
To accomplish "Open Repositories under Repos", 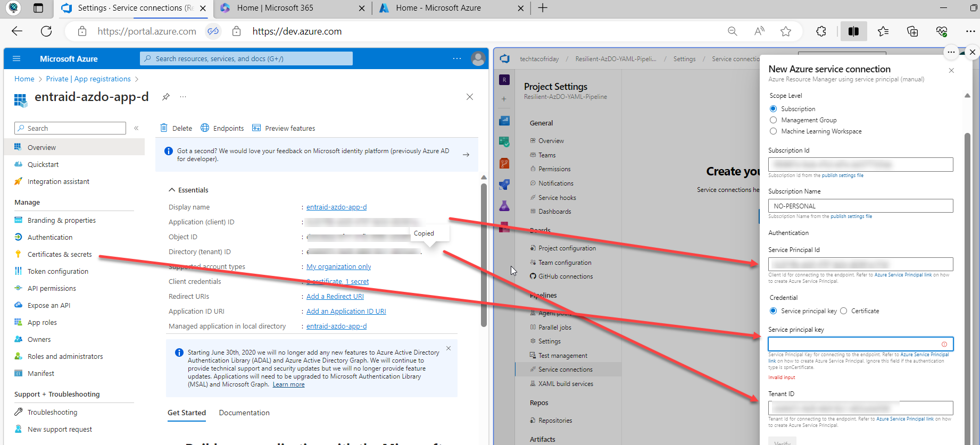I will (x=555, y=420).
